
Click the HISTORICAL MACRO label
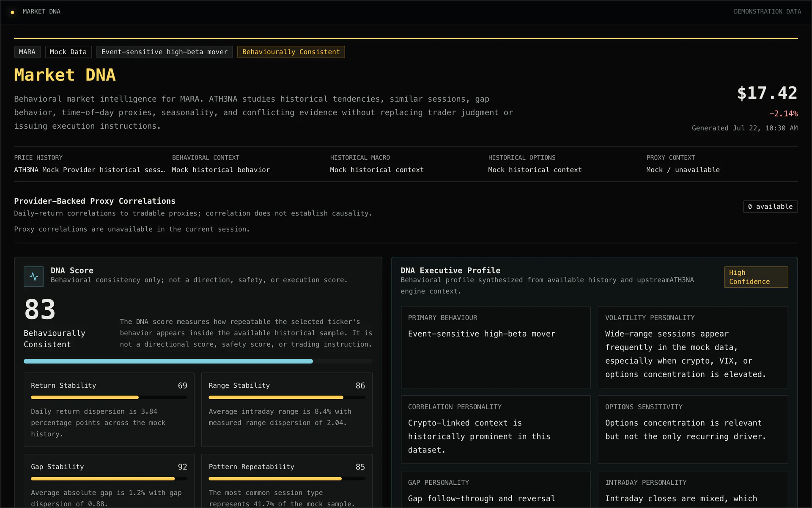click(360, 157)
